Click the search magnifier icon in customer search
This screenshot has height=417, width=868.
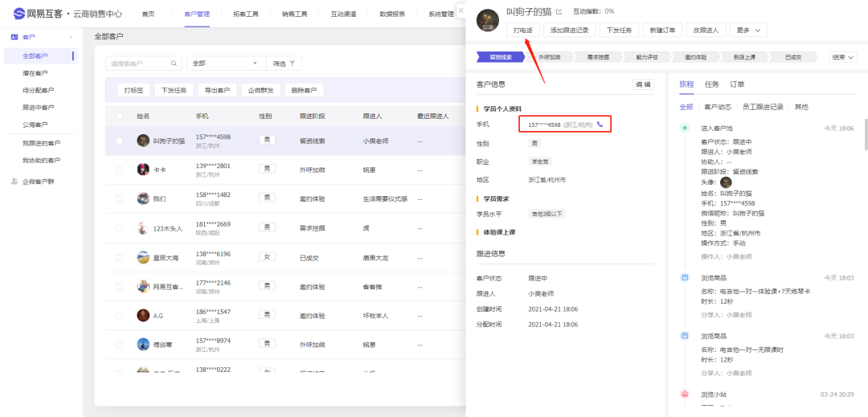174,63
